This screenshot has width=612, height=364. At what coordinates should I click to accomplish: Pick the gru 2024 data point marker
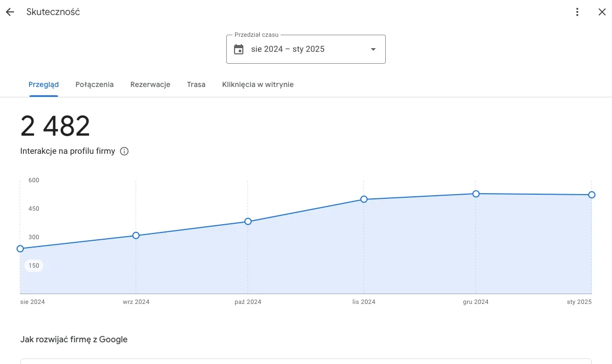476,194
